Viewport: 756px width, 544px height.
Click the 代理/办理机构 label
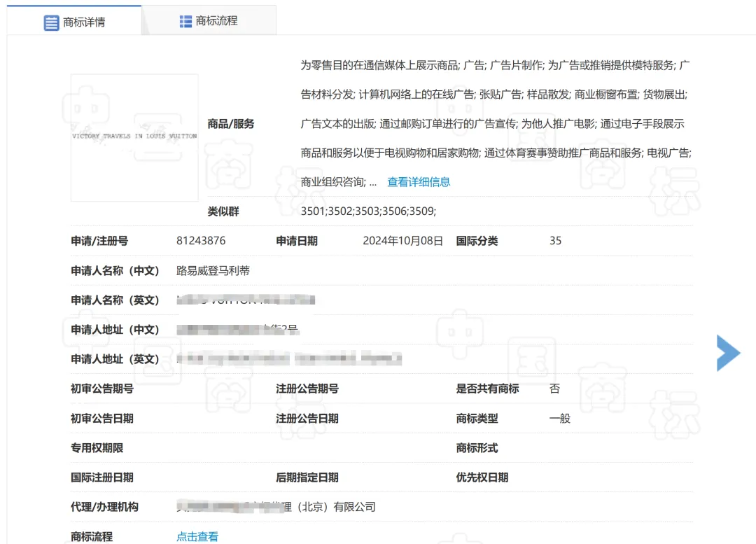click(104, 506)
